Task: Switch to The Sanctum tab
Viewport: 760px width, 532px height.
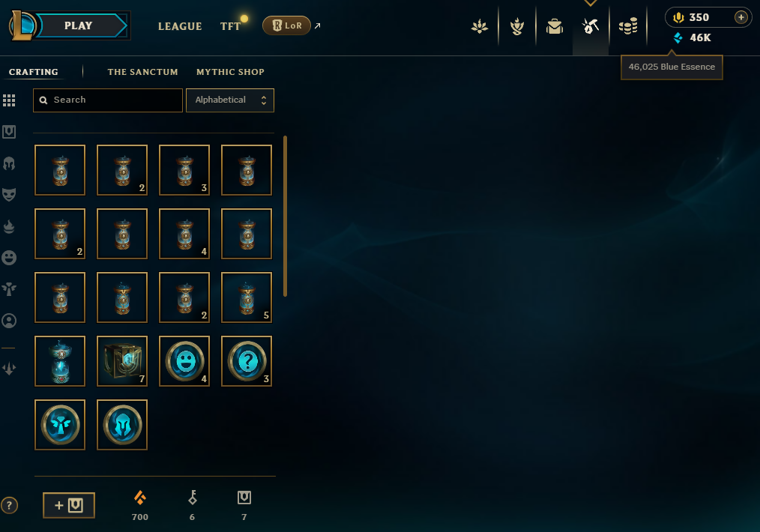Action: 142,72
